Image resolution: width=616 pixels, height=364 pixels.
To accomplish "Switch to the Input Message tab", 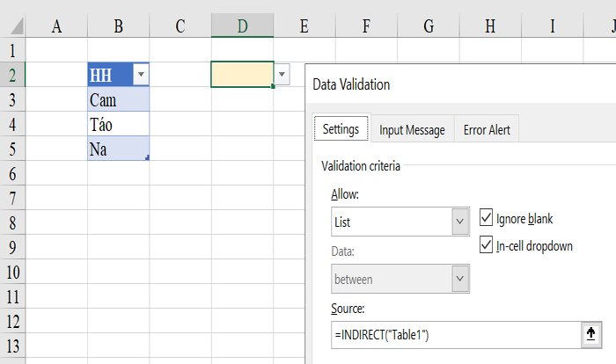I will (412, 130).
